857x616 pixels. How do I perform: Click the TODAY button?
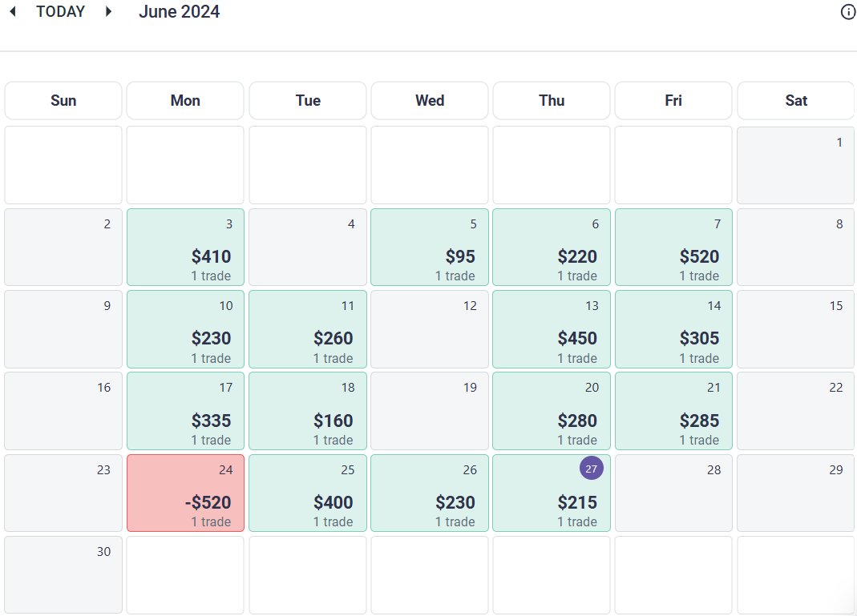click(x=60, y=12)
